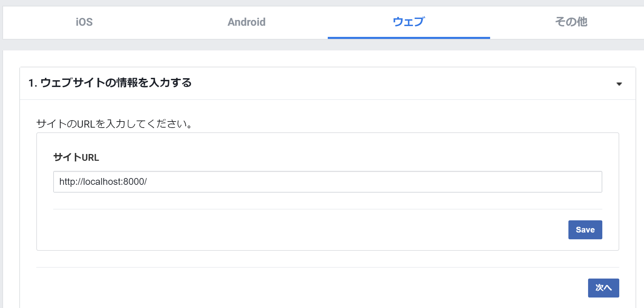
Task: Click the 次へ button
Action: pos(603,288)
